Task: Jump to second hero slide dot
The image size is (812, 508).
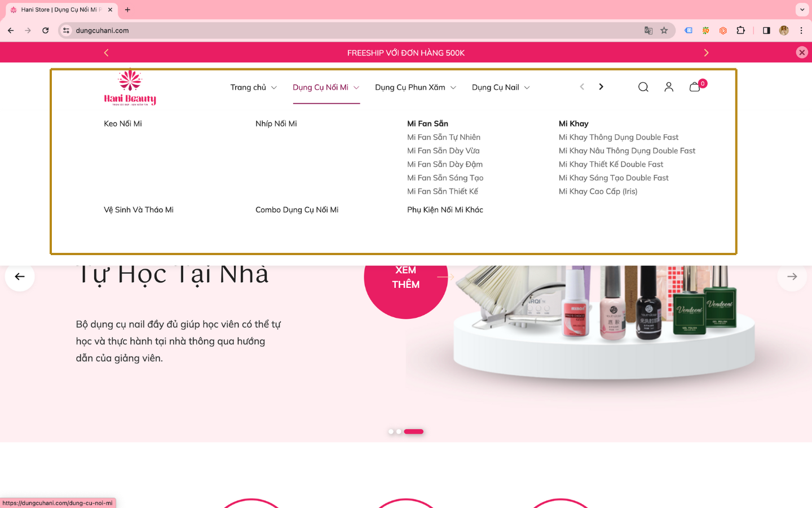Action: pos(399,432)
